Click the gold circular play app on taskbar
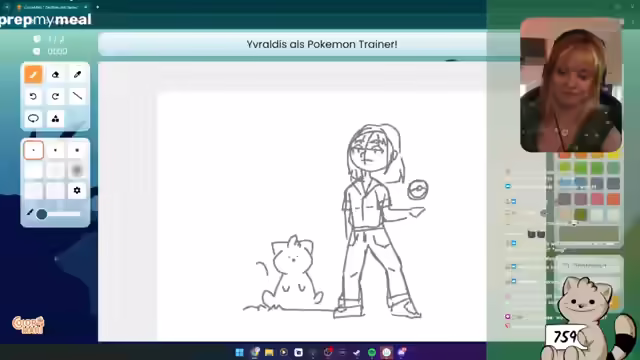 pos(284,352)
